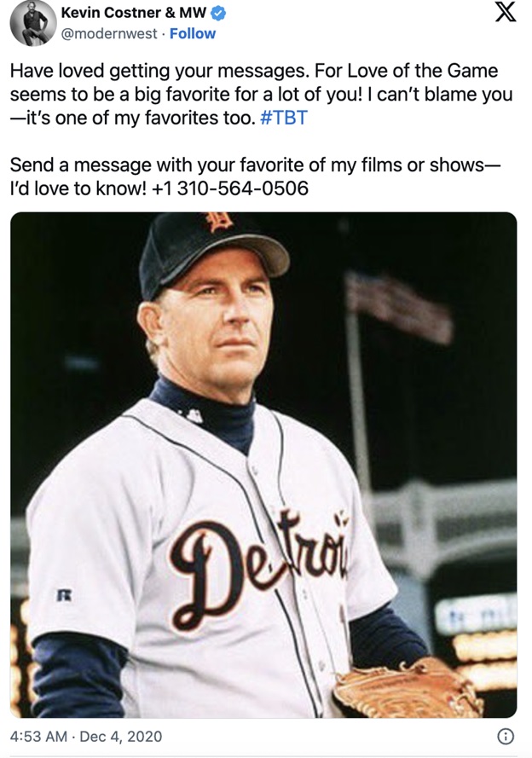
Task: Open the baseball player photo
Action: pos(263,465)
